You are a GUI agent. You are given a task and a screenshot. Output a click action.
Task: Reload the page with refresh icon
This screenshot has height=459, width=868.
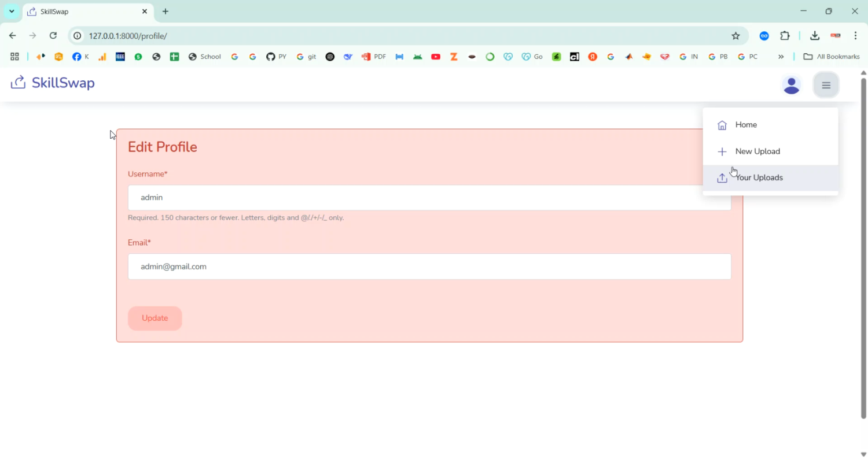tap(53, 36)
